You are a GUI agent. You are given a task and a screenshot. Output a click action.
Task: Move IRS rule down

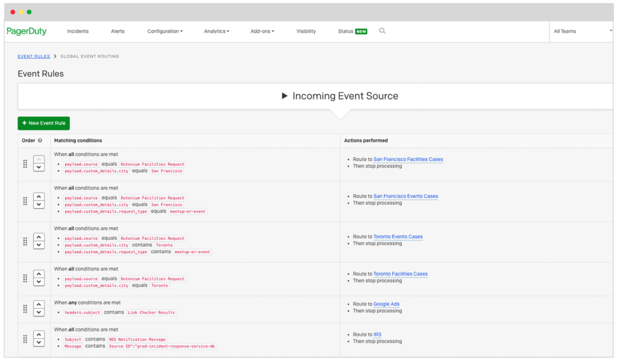pos(39,342)
